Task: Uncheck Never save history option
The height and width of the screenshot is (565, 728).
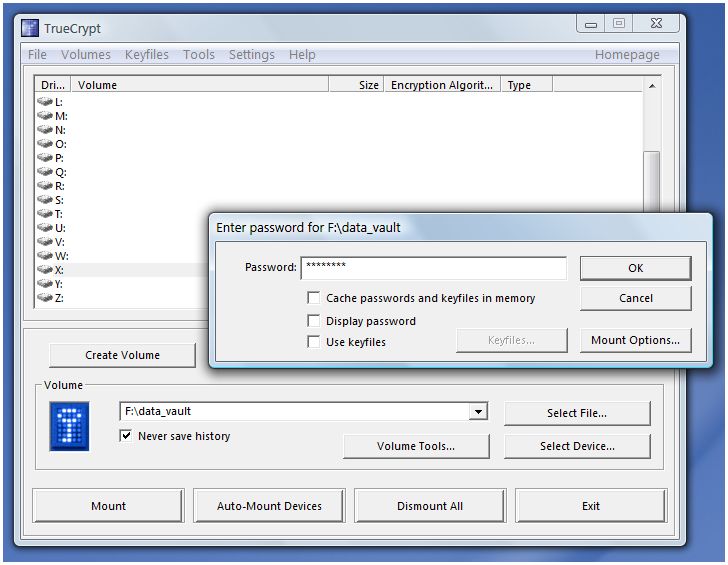Action: [127, 436]
